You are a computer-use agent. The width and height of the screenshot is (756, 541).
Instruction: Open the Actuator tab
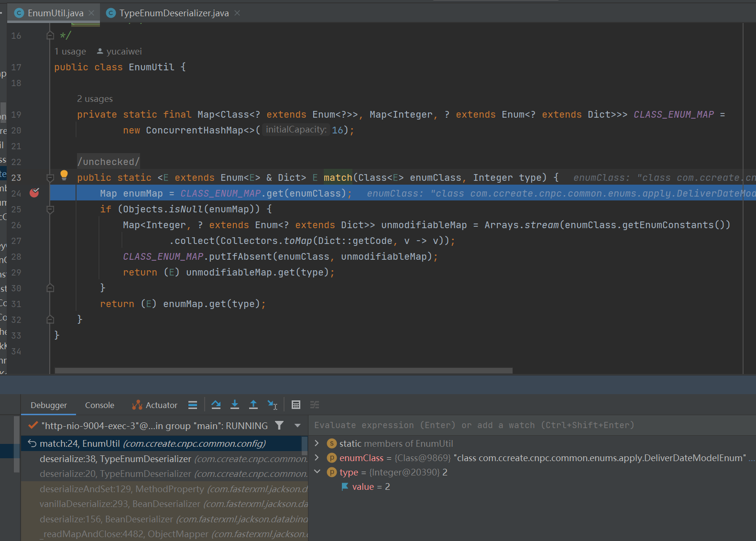pyautogui.click(x=154, y=405)
